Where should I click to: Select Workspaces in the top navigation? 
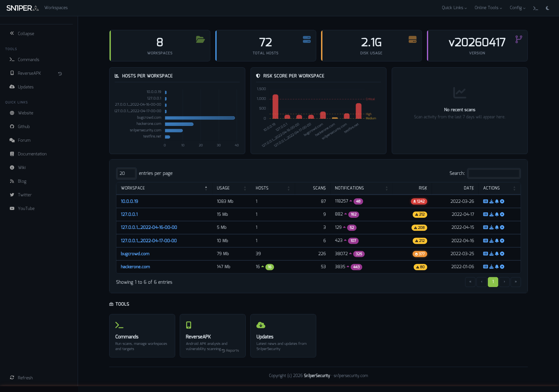coord(56,7)
